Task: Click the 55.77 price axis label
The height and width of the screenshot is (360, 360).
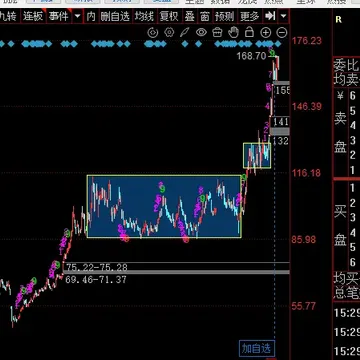Action: 304,306
